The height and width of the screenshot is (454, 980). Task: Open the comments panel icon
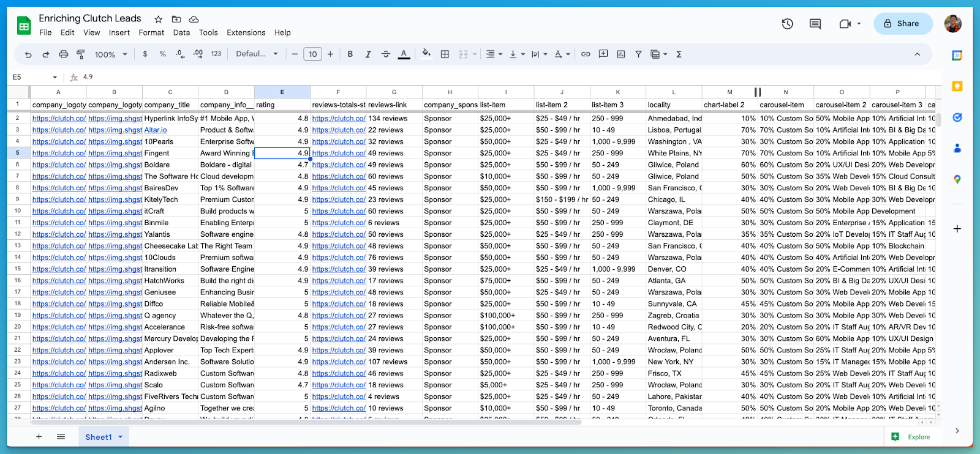point(815,24)
